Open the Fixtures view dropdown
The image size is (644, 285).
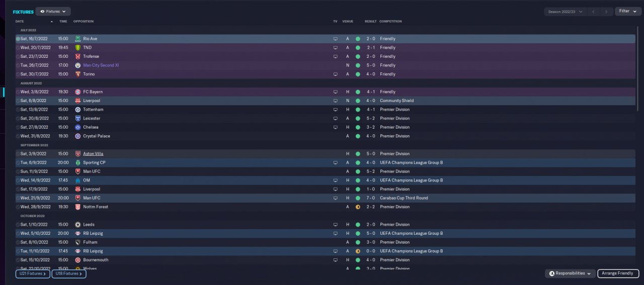coord(53,11)
